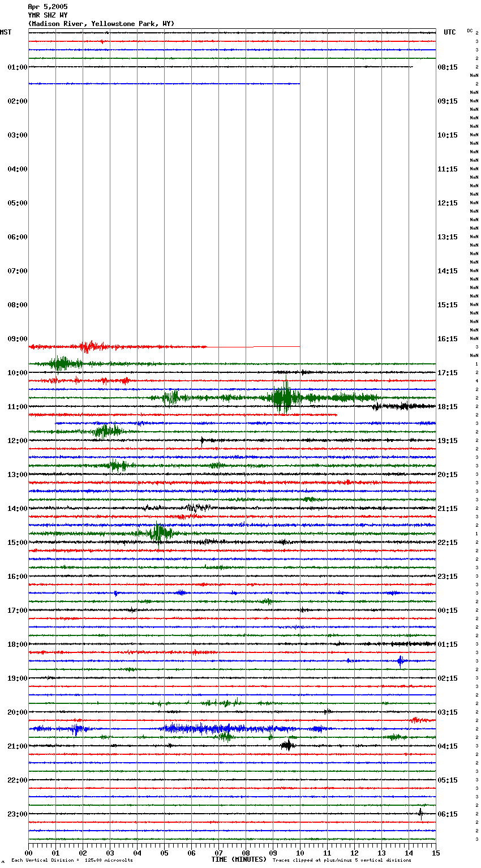Viewport: 481px width, 868px height.
Task: Click the "12" minute axis tick label
Action: pyautogui.click(x=354, y=853)
